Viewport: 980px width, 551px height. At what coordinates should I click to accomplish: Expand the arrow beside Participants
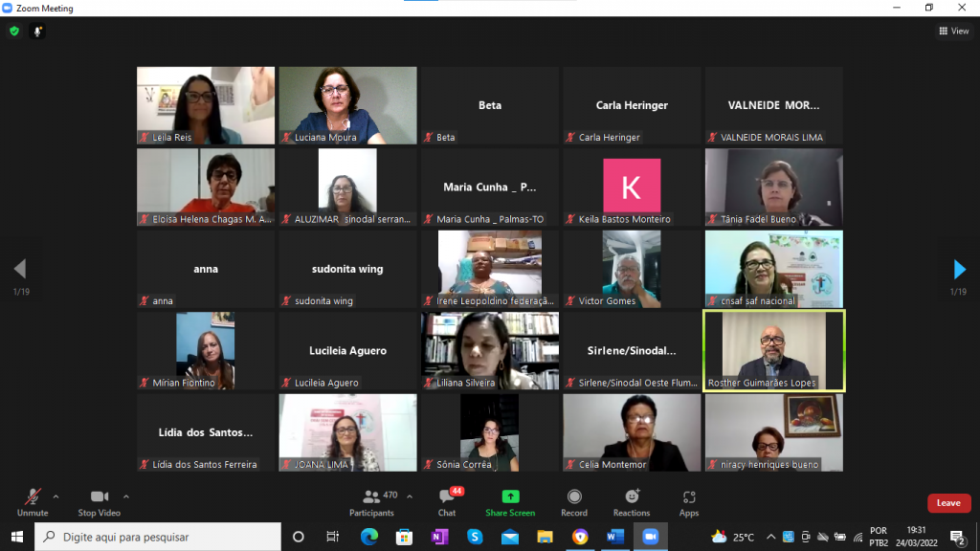pos(410,496)
